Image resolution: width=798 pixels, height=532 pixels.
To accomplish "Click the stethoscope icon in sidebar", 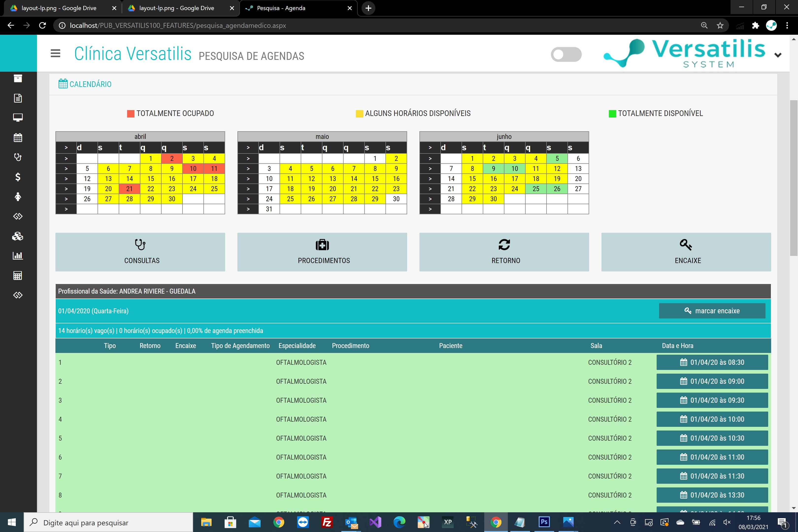I will [x=18, y=157].
